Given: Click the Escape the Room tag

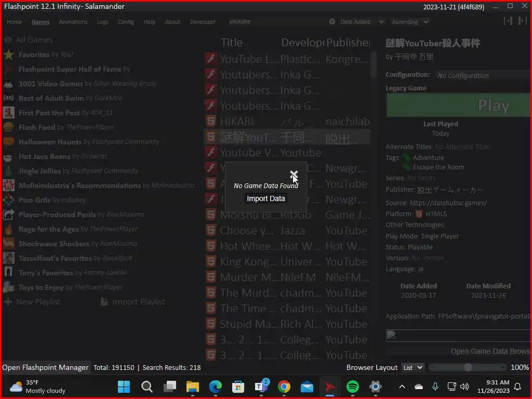Looking at the screenshot, I should tap(438, 167).
